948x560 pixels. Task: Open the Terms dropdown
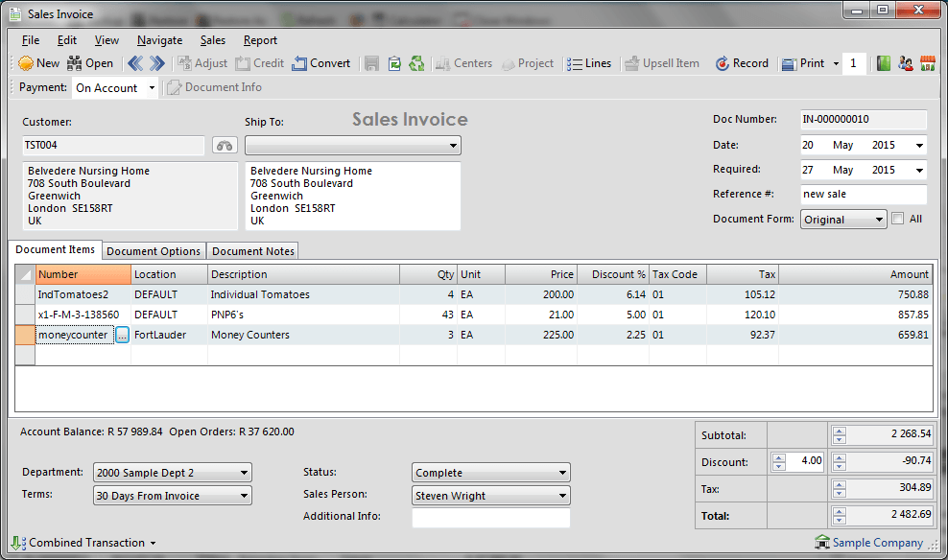pyautogui.click(x=173, y=496)
